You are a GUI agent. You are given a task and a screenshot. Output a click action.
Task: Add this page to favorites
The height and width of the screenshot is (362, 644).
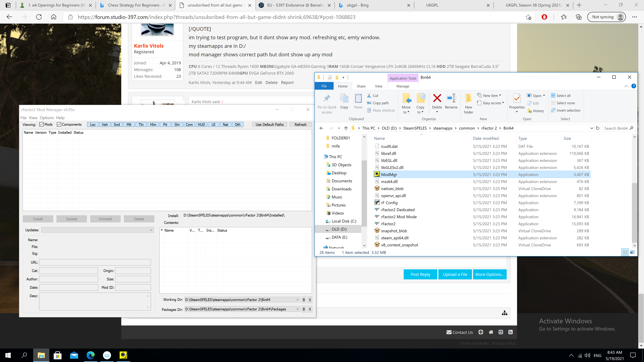(528, 17)
